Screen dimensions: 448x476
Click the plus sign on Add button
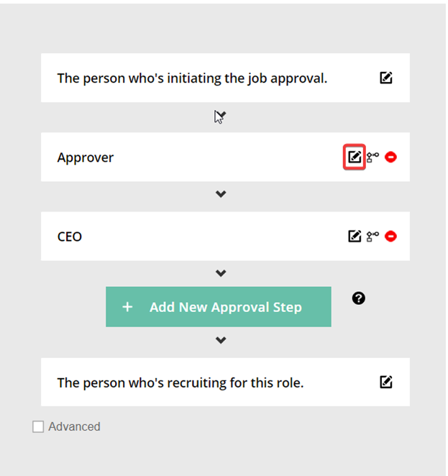[x=127, y=307]
